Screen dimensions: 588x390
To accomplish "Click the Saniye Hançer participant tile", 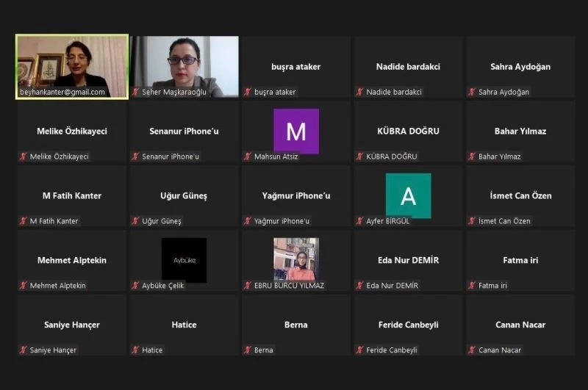I will click(72, 325).
